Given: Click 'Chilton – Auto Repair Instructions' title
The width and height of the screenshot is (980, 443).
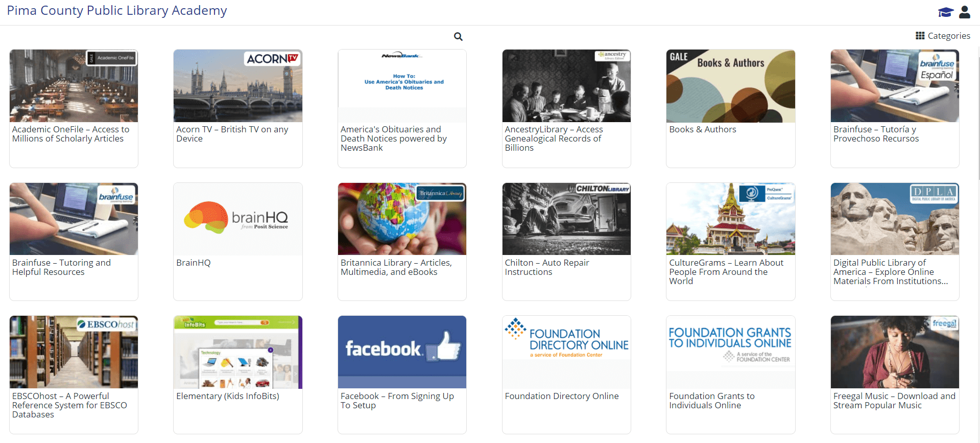Looking at the screenshot, I should (x=547, y=267).
